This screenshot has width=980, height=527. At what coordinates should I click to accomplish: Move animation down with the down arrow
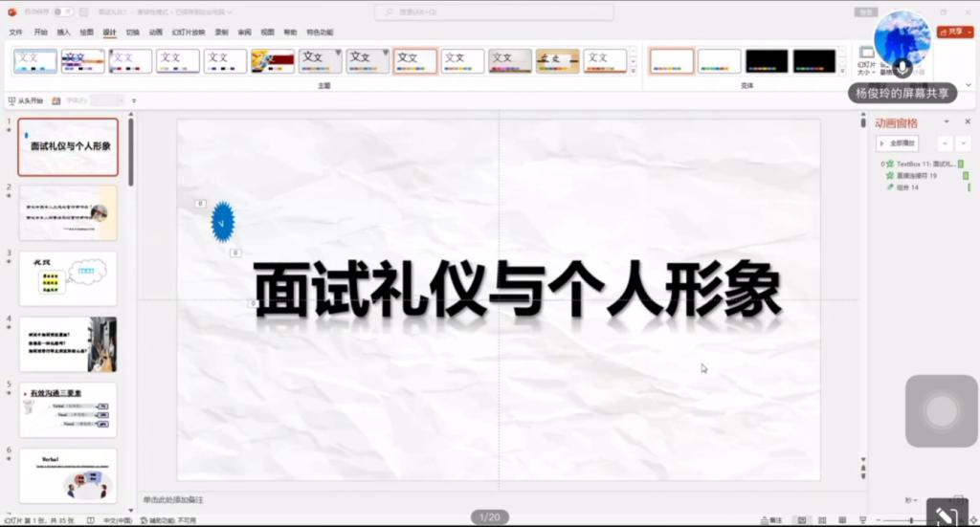963,143
